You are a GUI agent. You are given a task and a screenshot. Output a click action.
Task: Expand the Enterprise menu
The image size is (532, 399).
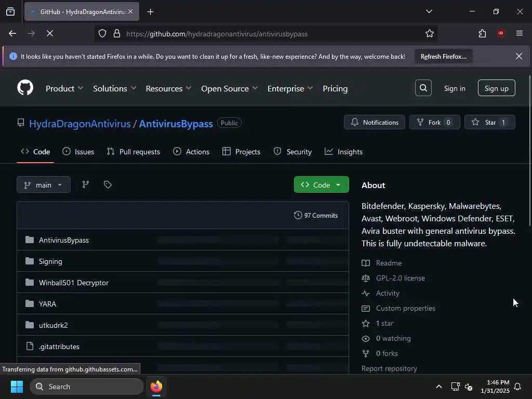click(290, 88)
